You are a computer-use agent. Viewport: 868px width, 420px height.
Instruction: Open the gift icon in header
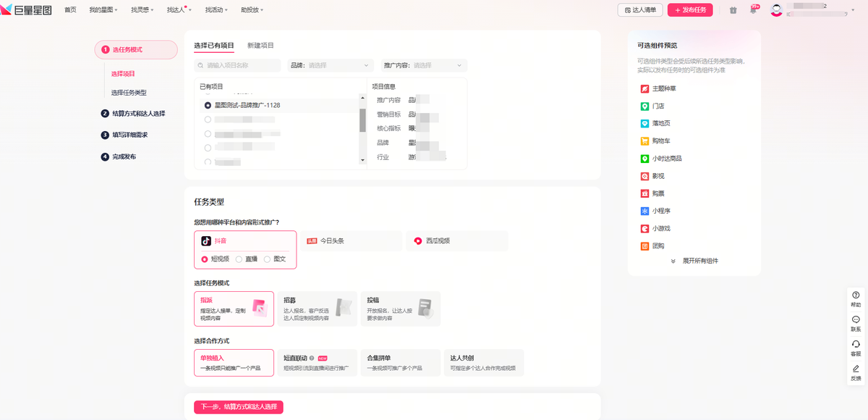click(x=733, y=10)
